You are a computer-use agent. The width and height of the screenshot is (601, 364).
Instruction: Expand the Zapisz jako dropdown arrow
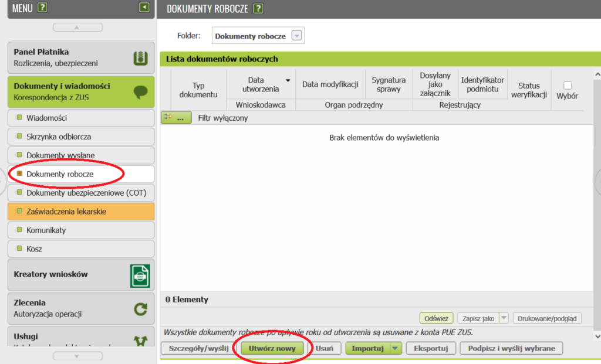click(x=504, y=318)
